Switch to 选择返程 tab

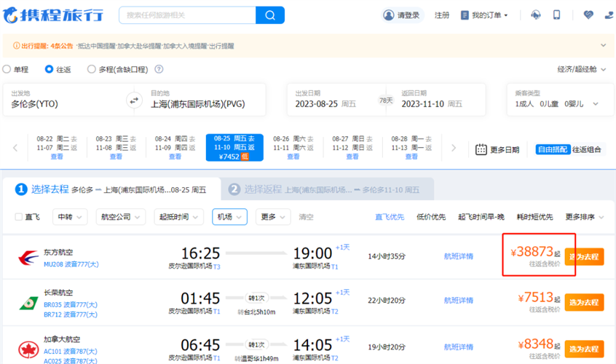point(324,189)
